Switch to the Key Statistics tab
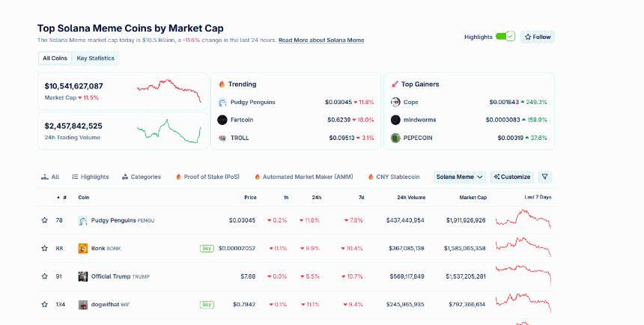The width and height of the screenshot is (644, 325). 95,58
